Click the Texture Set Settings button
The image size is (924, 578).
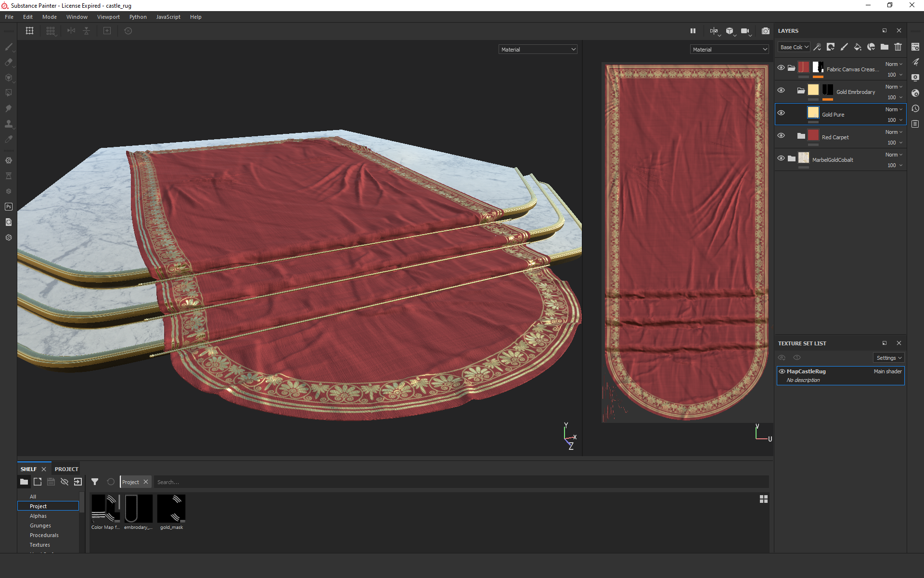(888, 357)
